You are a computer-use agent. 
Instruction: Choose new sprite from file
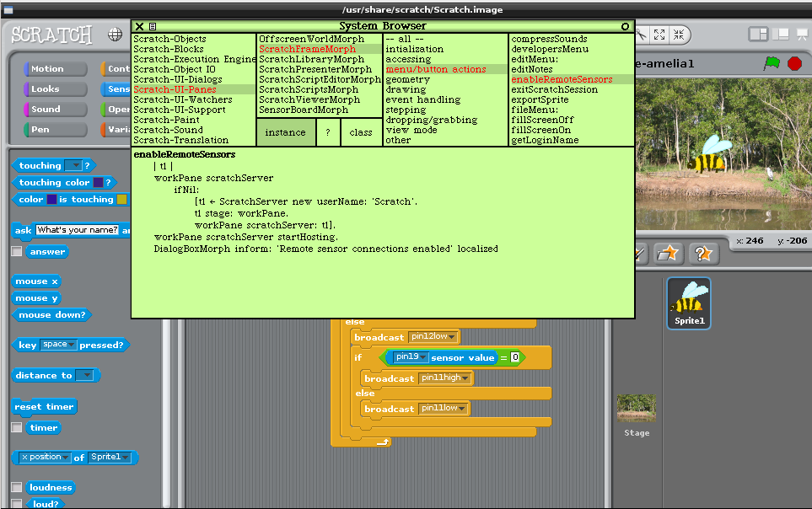[668, 254]
